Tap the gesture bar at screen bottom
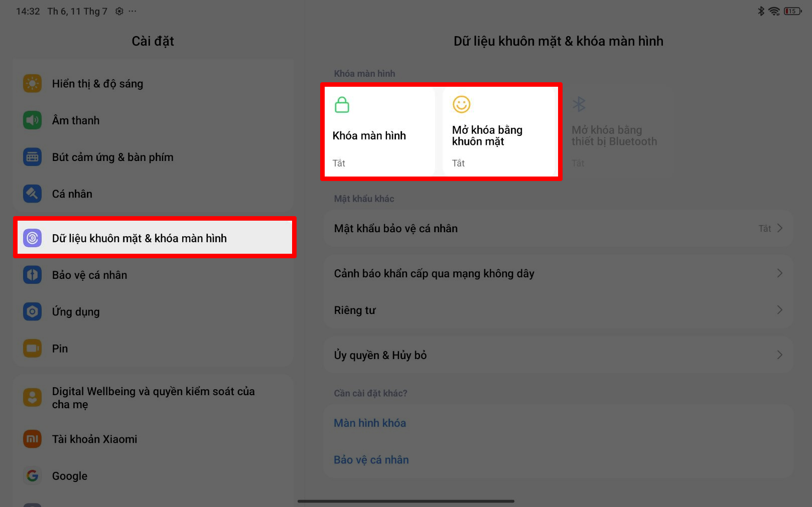Screen dimensions: 812x507 pyautogui.click(x=406, y=501)
